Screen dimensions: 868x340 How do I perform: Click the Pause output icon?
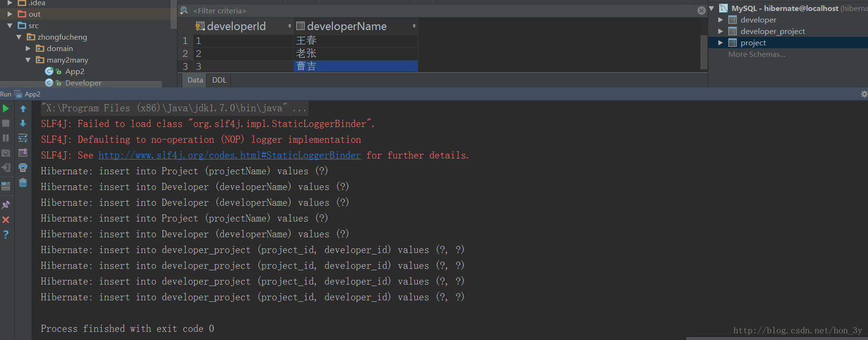pyautogui.click(x=6, y=138)
